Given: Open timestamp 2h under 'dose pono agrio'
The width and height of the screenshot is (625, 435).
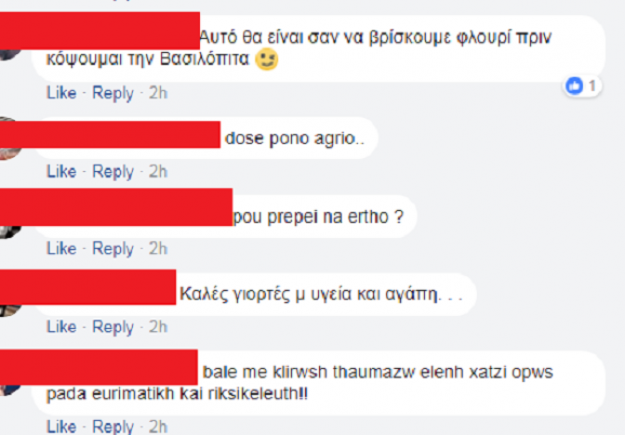Looking at the screenshot, I should coord(158,171).
